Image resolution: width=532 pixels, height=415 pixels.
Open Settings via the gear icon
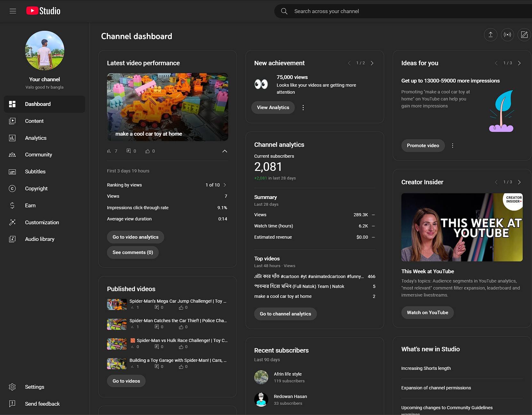pyautogui.click(x=12, y=387)
